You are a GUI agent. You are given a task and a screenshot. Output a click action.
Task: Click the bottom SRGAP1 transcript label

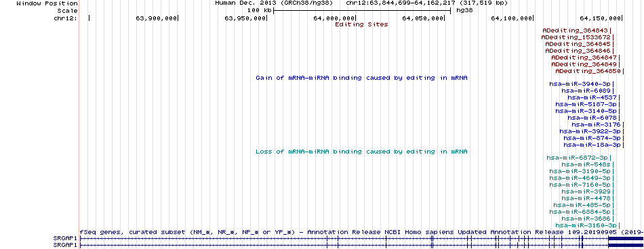point(65,245)
